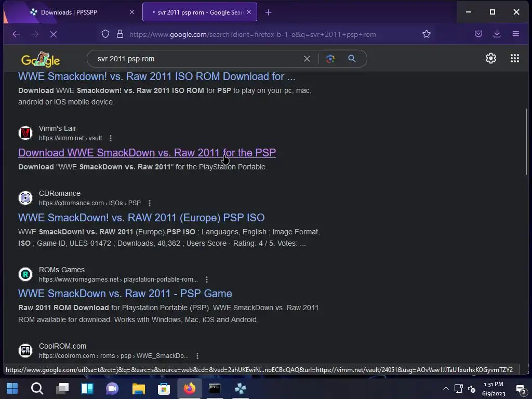Open a new browser tab

click(268, 12)
